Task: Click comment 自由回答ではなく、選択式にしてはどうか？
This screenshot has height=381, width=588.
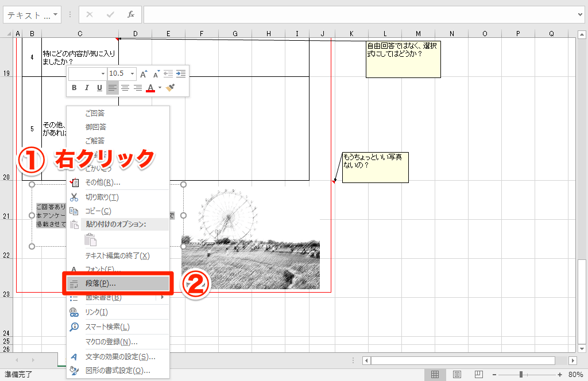Action: click(403, 59)
